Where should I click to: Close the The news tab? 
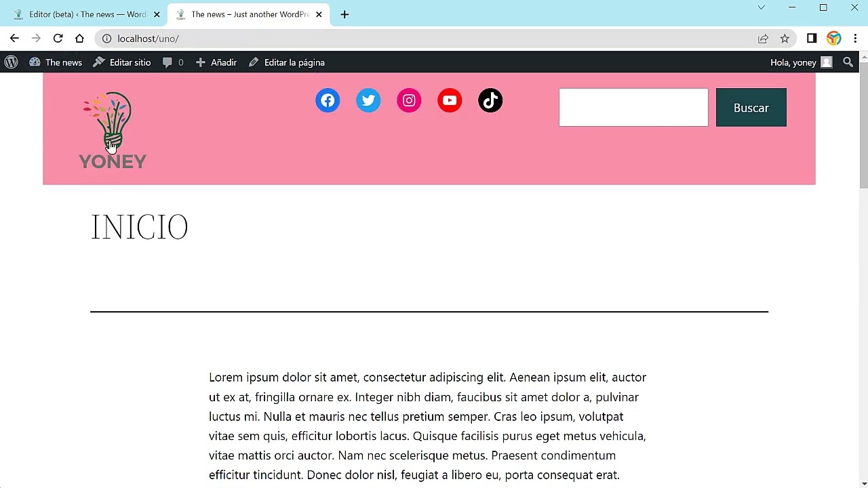coord(319,14)
